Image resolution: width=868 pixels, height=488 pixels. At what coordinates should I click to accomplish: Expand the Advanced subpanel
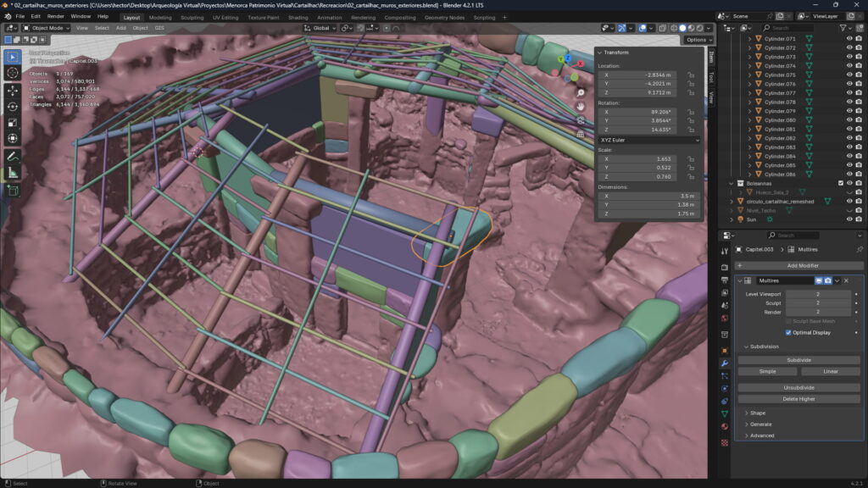tap(762, 435)
